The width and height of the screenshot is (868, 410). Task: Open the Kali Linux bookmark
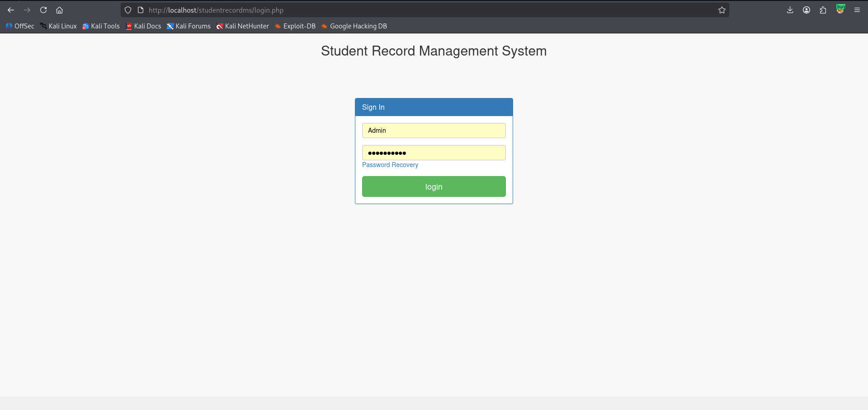coord(58,26)
